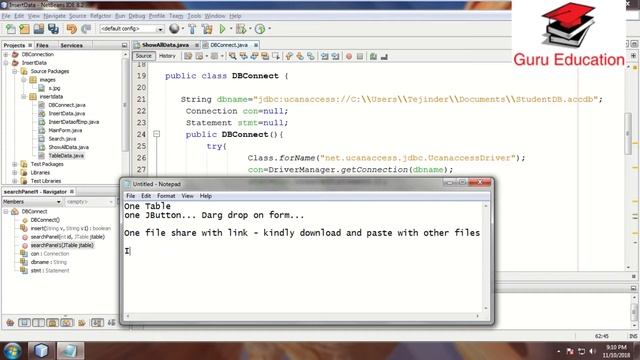Minimize the Projects panel window
Viewport: 640px width, 360px height.
[124, 45]
